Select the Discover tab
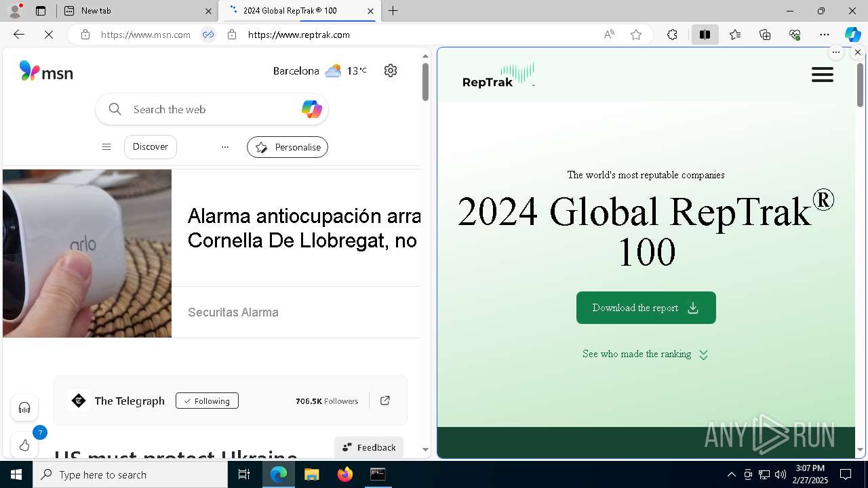This screenshot has width=868, height=488. point(151,147)
